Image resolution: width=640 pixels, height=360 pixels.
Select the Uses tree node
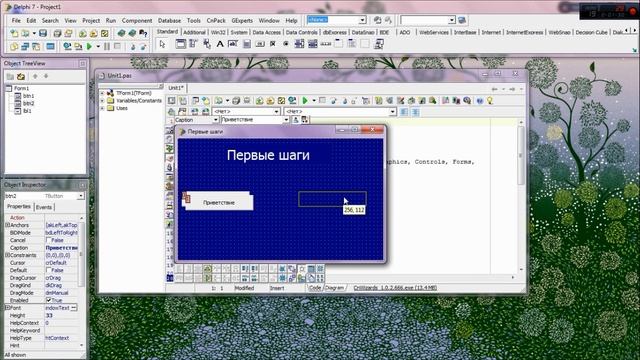122,108
